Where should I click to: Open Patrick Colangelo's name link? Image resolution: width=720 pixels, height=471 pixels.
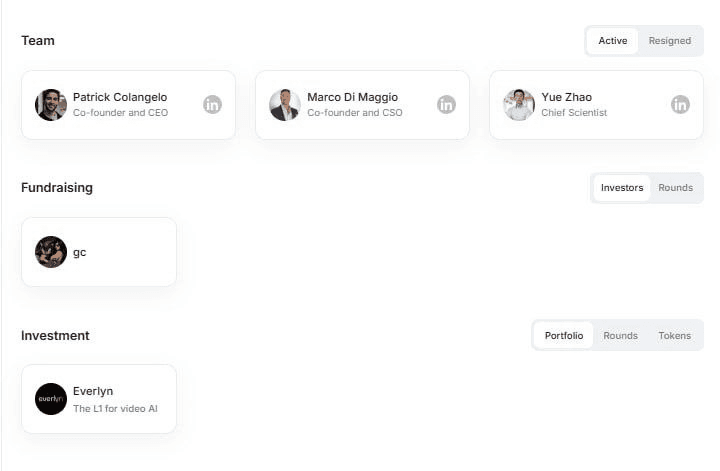point(120,97)
